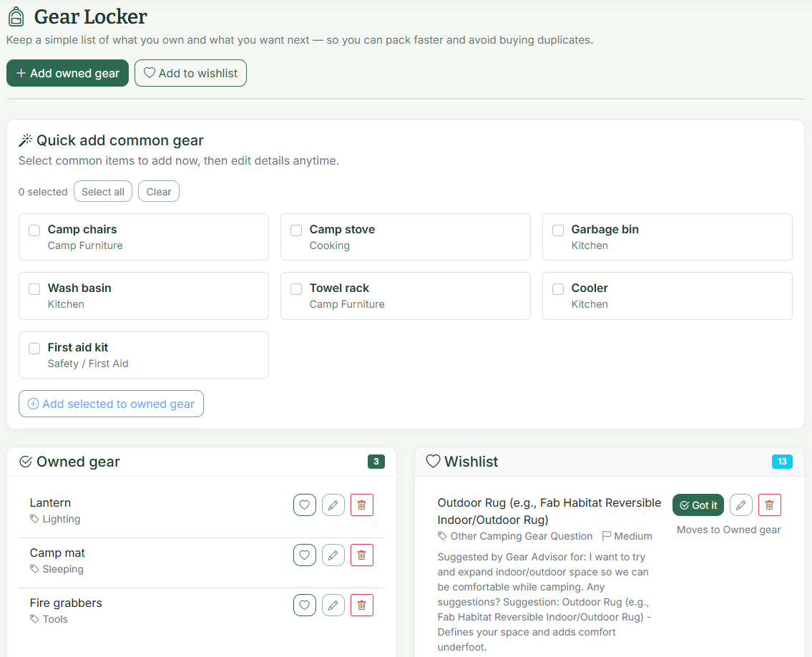Delete Fire grabbers with the trash icon
812x657 pixels.
click(x=361, y=605)
